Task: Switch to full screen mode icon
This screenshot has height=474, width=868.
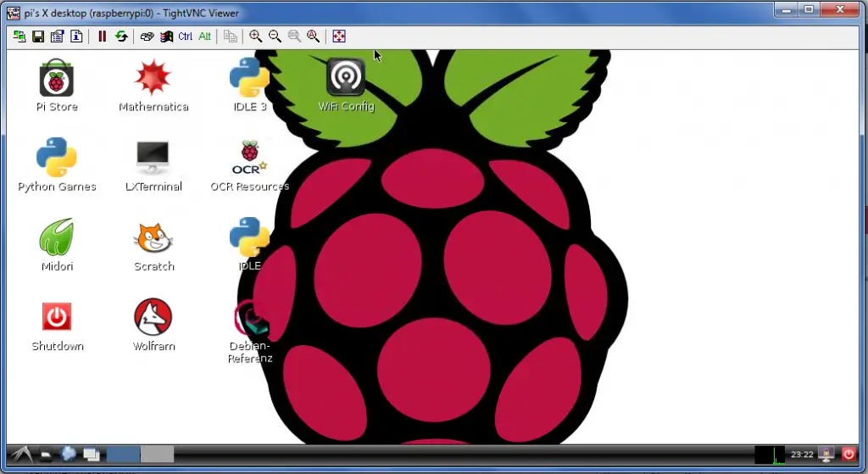Action: click(339, 36)
